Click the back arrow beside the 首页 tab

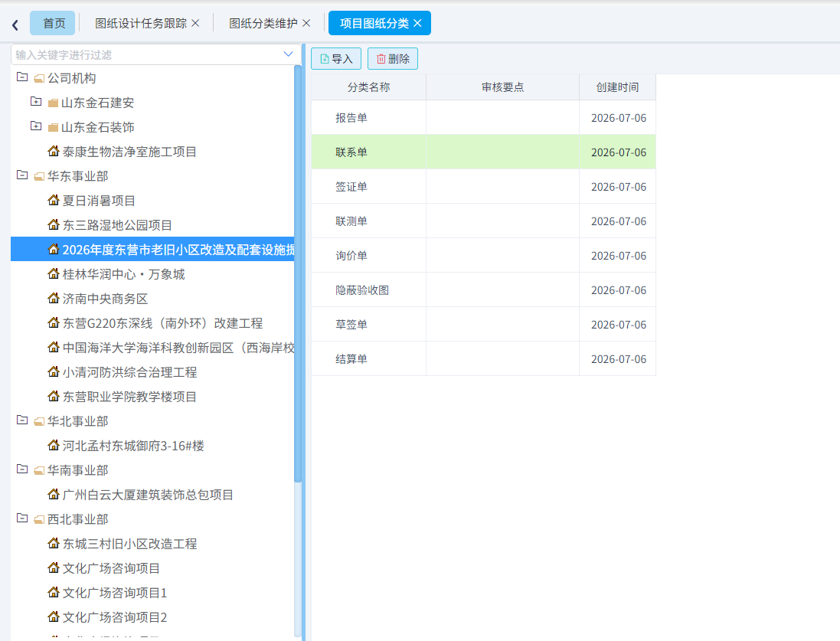pyautogui.click(x=15, y=25)
